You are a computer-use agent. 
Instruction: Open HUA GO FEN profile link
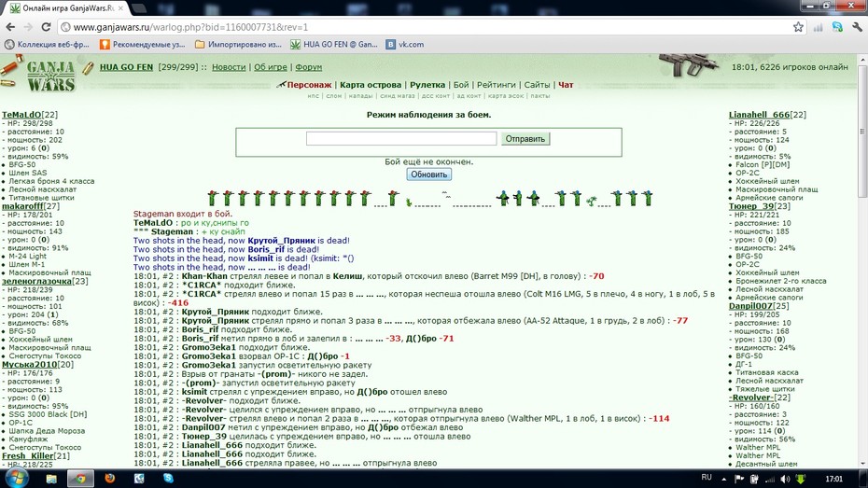[126, 67]
